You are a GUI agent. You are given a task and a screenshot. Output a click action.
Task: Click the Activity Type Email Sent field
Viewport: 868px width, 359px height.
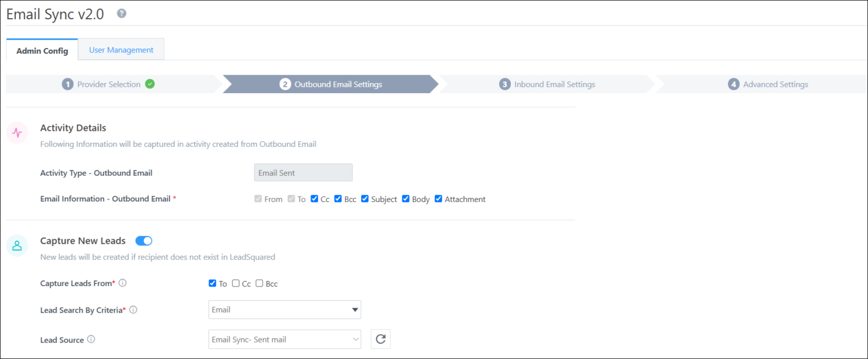coord(303,173)
